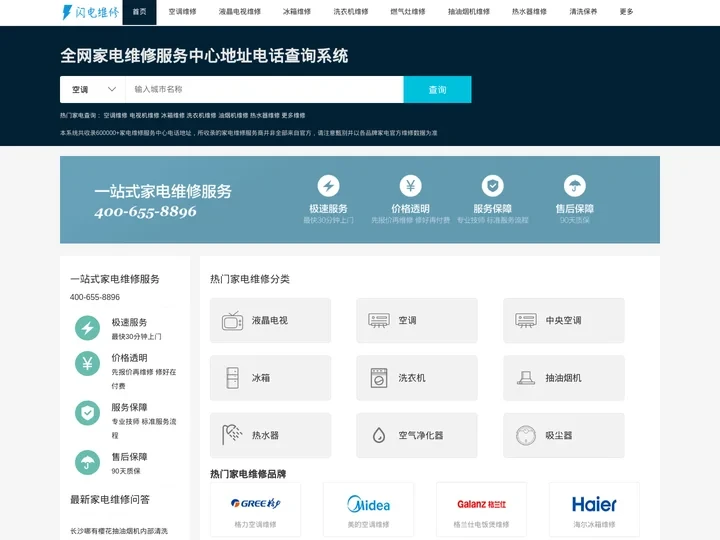
Task: Click the refrigerator icon beside 冰箱
Action: tap(233, 378)
